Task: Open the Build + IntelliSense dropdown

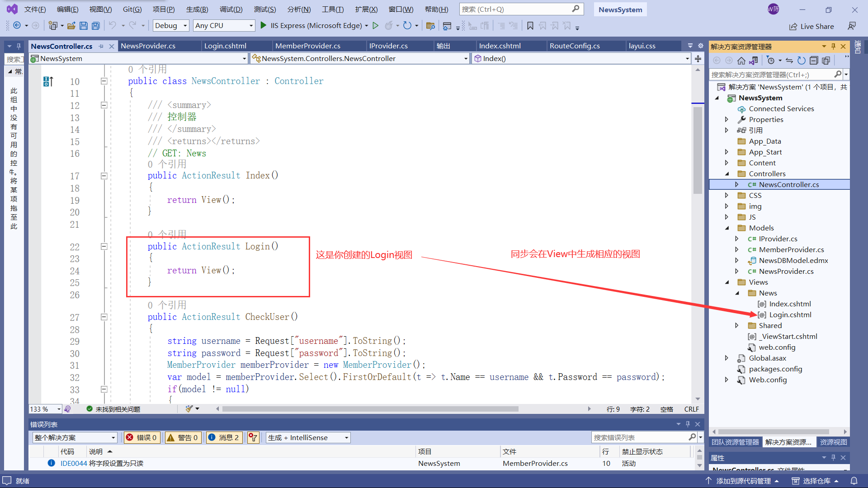Action: pos(308,437)
